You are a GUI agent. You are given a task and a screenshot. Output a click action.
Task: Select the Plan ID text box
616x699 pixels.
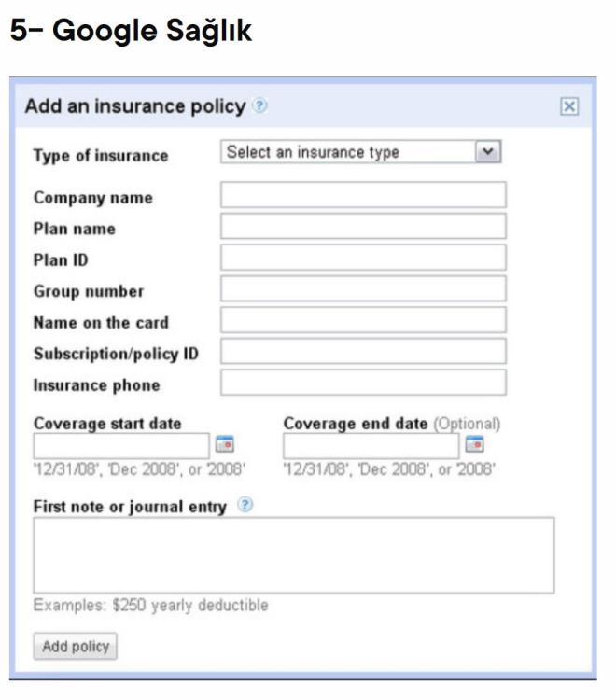[363, 258]
